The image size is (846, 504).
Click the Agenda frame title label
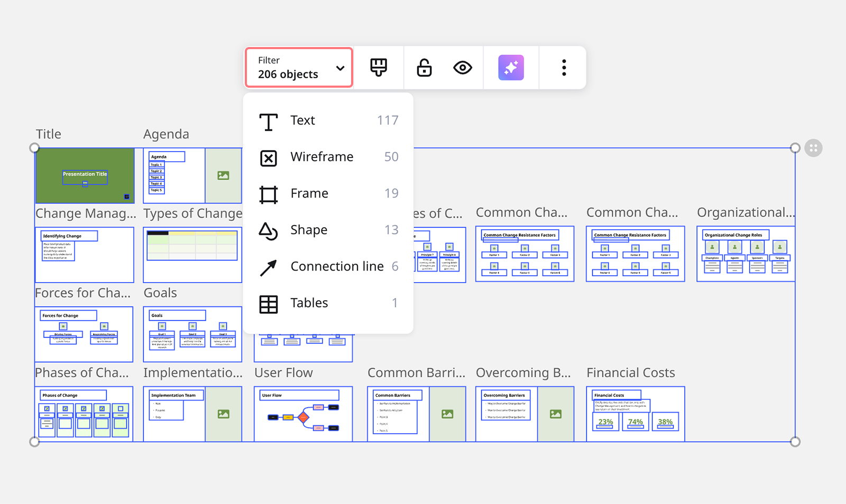point(166,134)
